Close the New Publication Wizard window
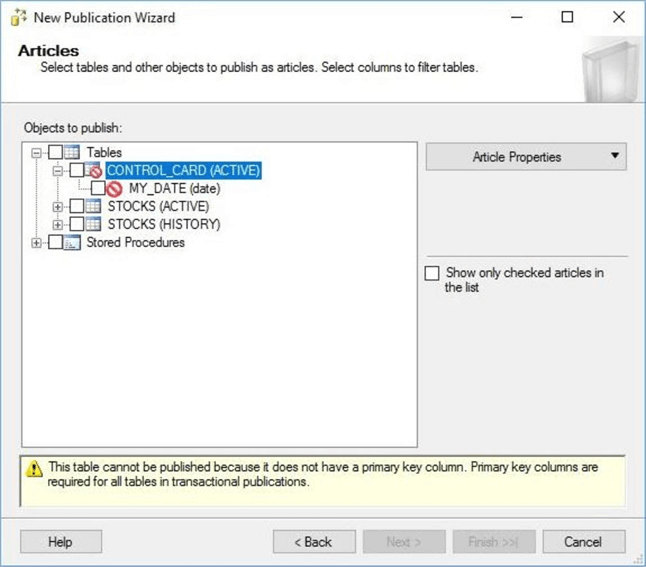This screenshot has width=646, height=567. click(x=619, y=17)
